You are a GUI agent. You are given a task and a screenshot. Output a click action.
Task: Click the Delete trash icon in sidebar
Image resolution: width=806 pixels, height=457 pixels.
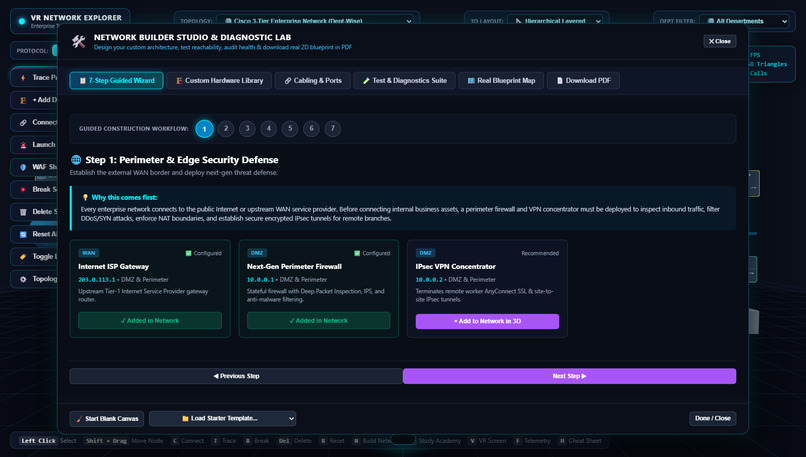click(23, 212)
